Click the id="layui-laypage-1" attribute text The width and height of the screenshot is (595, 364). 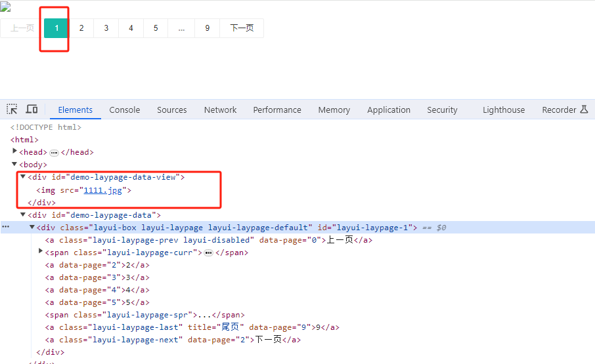point(365,228)
